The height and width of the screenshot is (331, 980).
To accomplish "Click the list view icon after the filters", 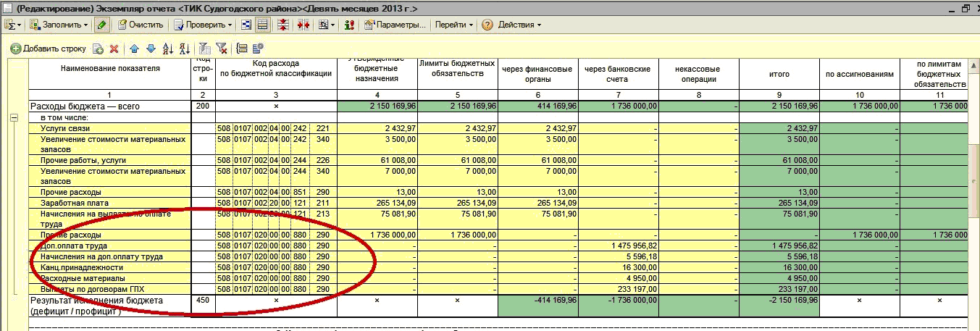I will point(241,49).
